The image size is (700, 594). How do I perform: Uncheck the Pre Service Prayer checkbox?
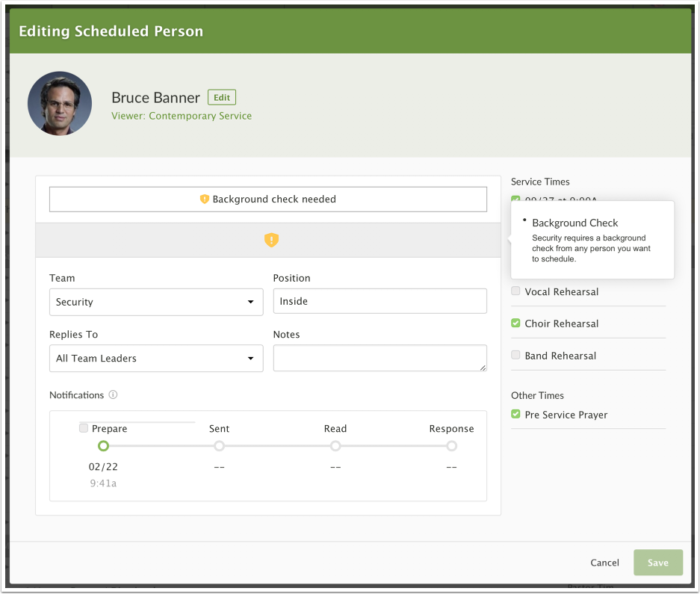click(x=515, y=414)
